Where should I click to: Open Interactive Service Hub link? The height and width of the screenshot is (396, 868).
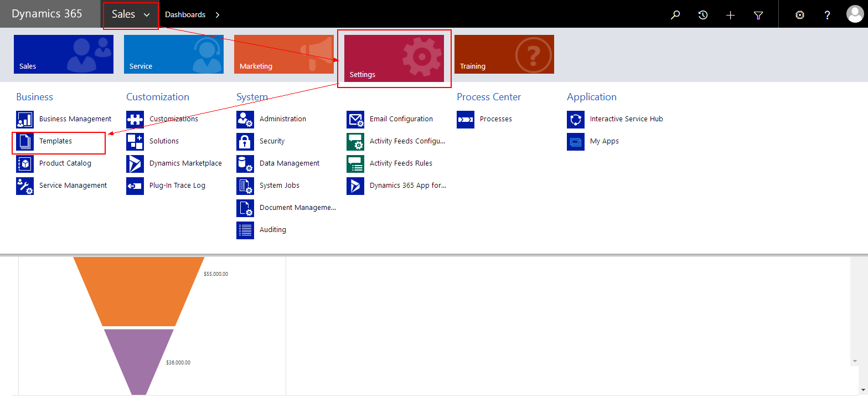tap(626, 119)
